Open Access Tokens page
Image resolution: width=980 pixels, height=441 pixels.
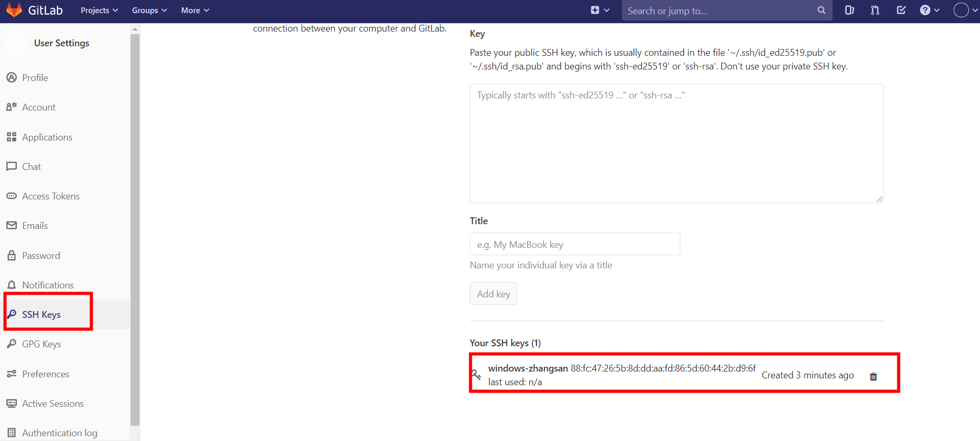[51, 196]
